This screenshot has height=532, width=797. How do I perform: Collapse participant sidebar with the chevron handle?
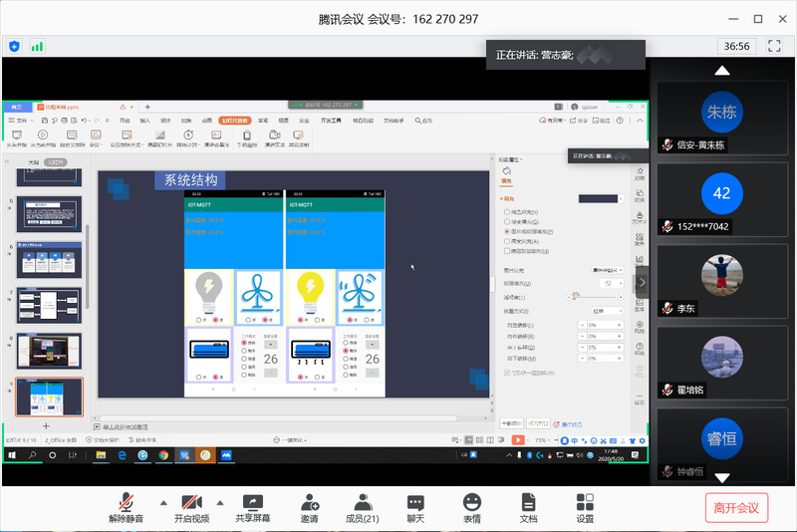(x=643, y=282)
